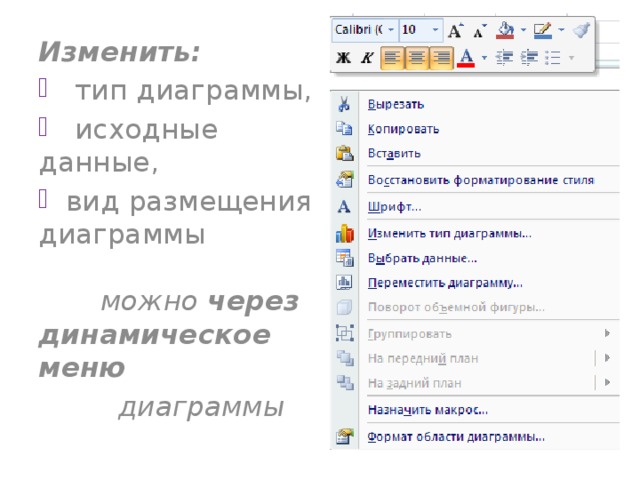
Task: Click select data table icon
Action: [344, 258]
